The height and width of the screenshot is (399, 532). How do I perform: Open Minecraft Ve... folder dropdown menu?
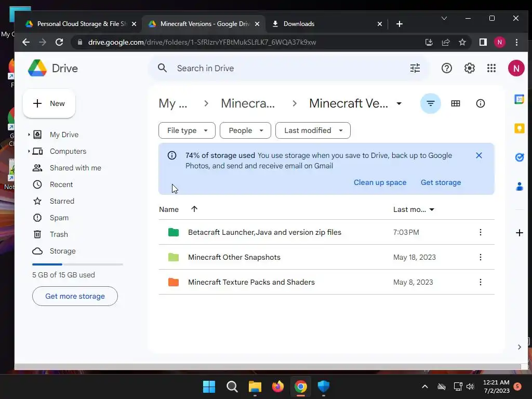click(399, 103)
